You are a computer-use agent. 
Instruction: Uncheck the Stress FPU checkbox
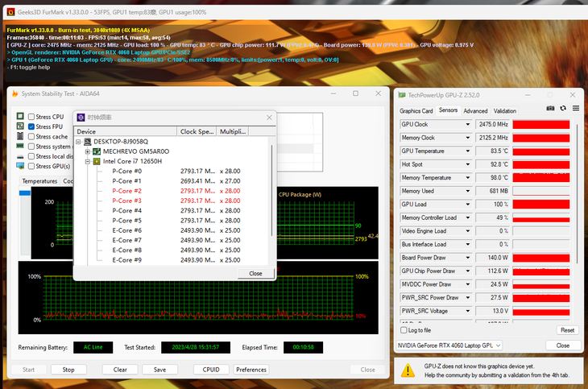tap(31, 126)
